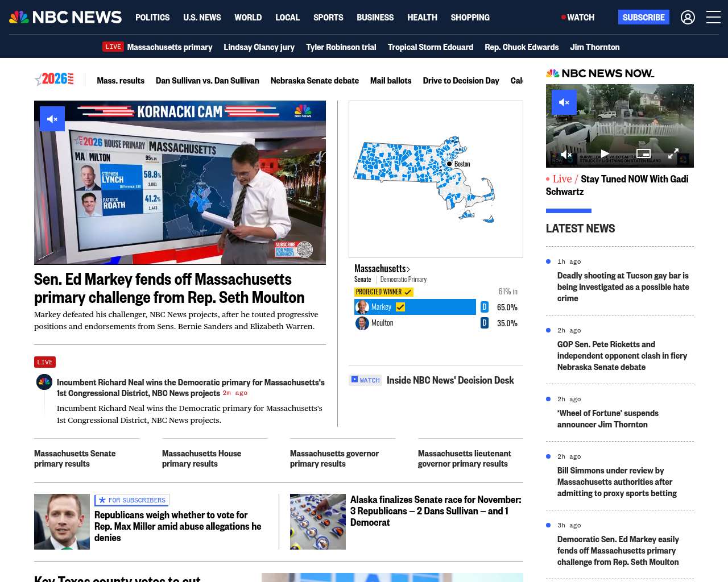Open Inside NBC News' Decision Desk video

(450, 380)
